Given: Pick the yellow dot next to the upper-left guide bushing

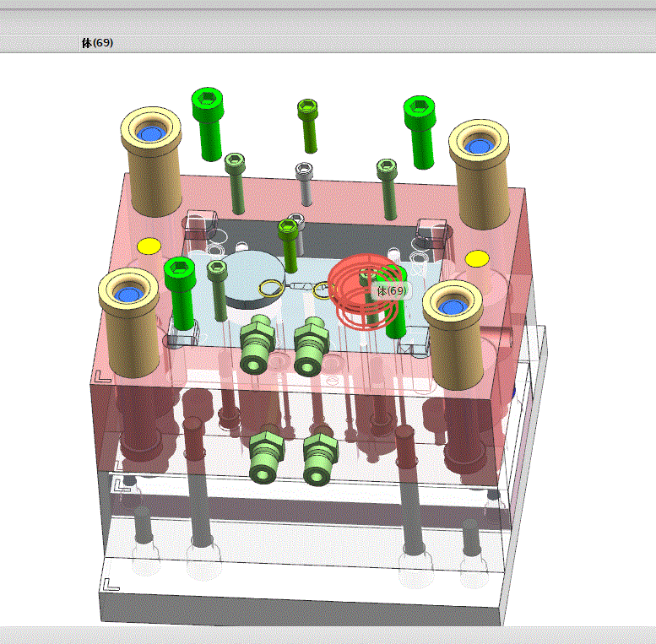Looking at the screenshot, I should (x=149, y=246).
